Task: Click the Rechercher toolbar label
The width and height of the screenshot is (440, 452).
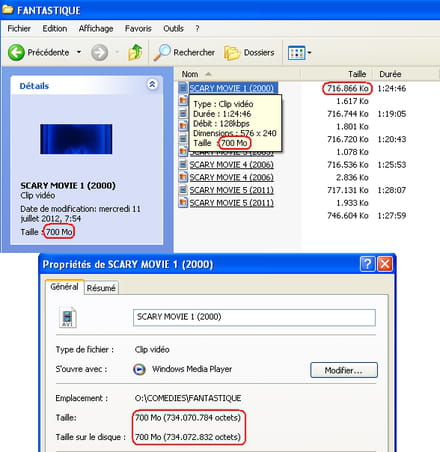Action: pos(194,52)
